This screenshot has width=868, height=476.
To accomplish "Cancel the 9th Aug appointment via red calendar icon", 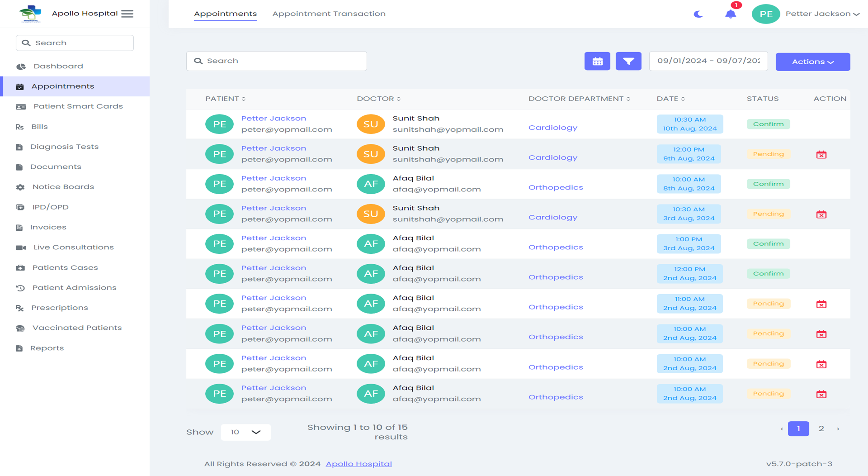I will pyautogui.click(x=821, y=154).
